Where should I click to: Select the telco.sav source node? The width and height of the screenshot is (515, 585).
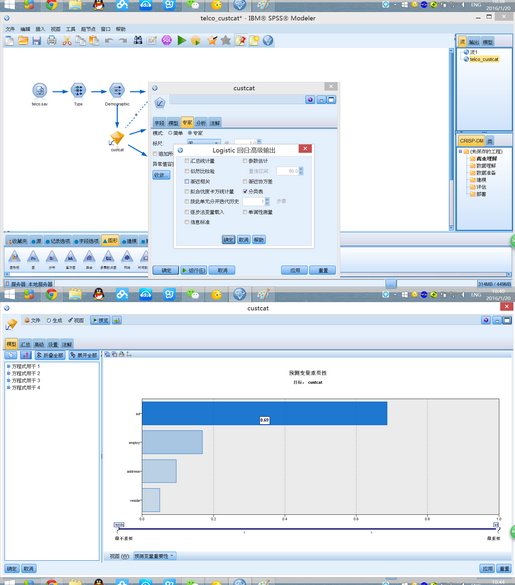coord(40,91)
